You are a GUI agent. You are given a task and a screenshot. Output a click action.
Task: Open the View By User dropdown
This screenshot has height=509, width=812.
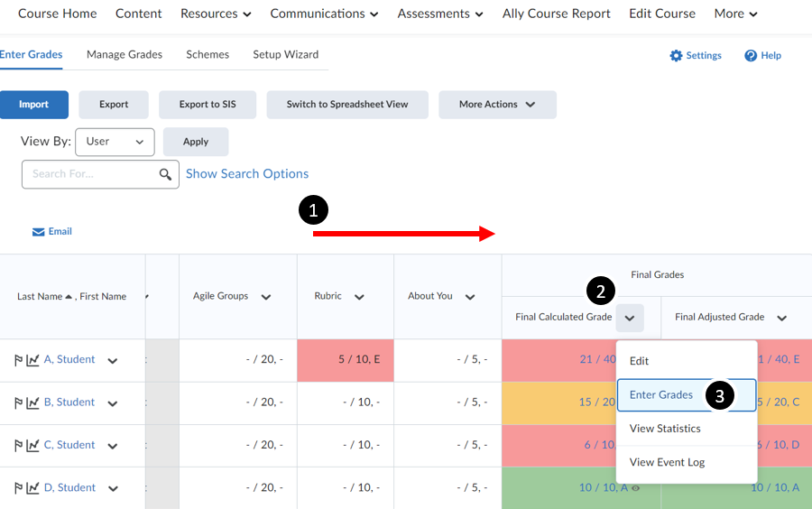pos(115,142)
